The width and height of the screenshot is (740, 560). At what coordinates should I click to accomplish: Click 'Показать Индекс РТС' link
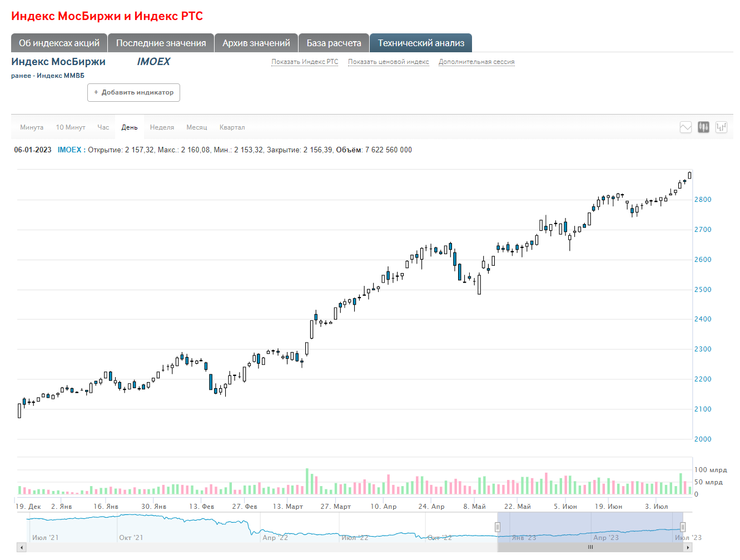305,62
